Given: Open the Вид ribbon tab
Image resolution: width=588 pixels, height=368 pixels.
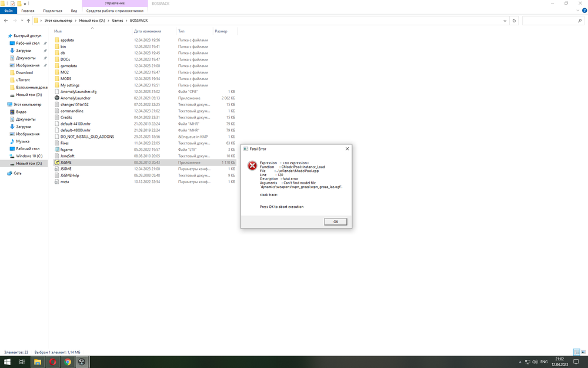Looking at the screenshot, I should pos(74,11).
